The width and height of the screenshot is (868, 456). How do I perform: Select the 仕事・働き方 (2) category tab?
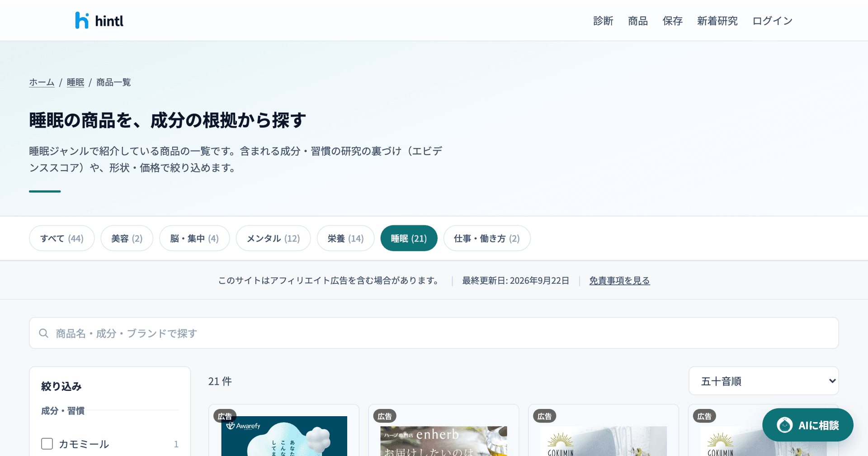(x=487, y=238)
